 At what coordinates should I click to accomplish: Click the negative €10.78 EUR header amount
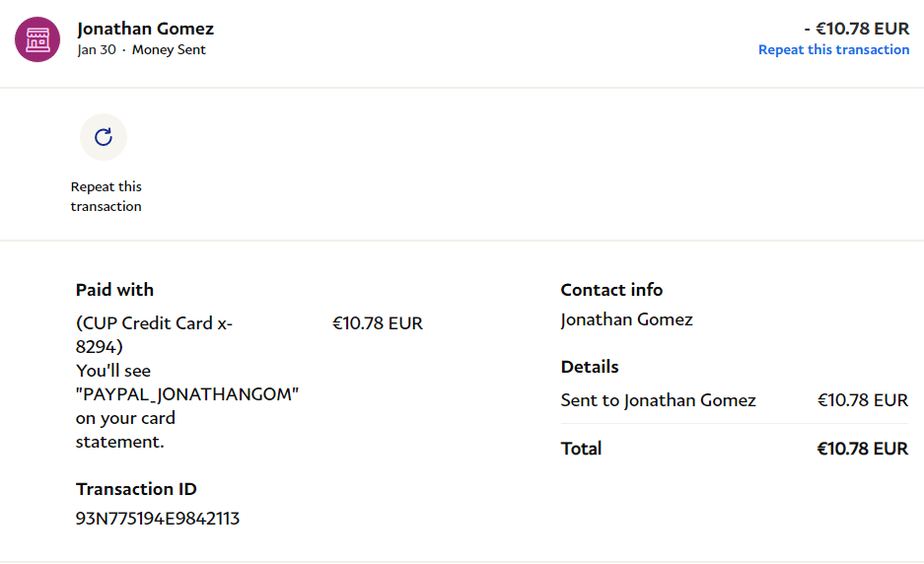(856, 29)
